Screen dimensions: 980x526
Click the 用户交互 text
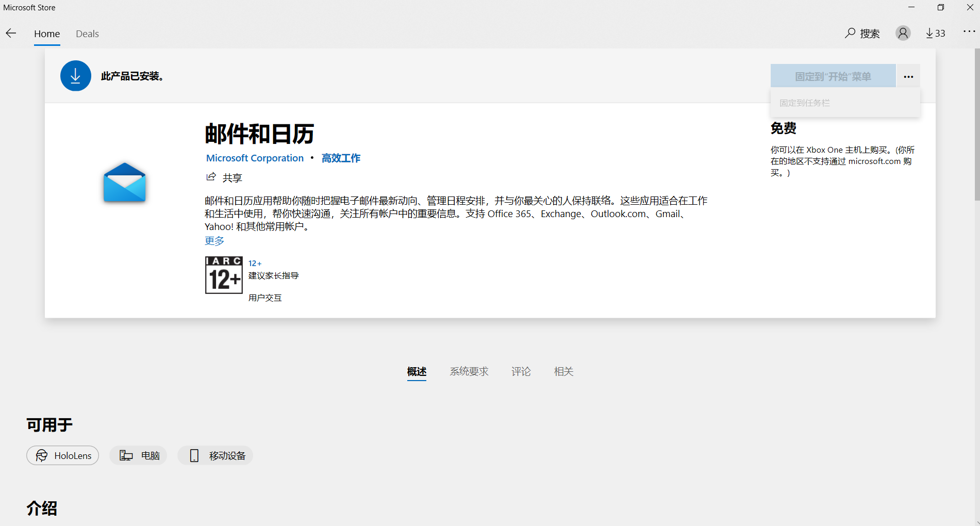click(265, 298)
